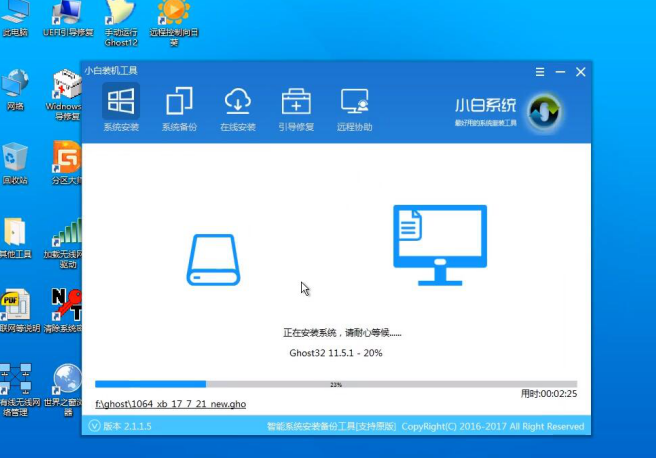The height and width of the screenshot is (458, 656).
Task: Click 智能系统安装备份工具 footer label
Action: point(331,426)
